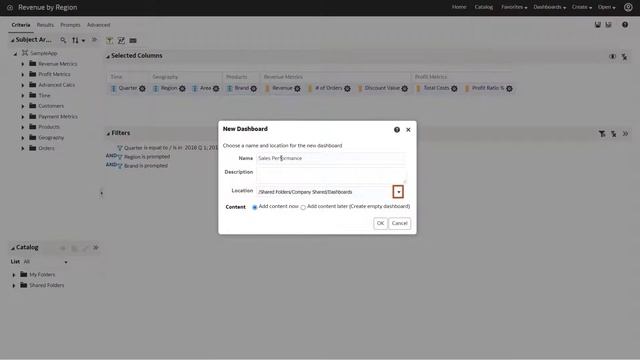The image size is (640, 360).
Task: Switch to the Criteria tab
Action: [x=21, y=25]
